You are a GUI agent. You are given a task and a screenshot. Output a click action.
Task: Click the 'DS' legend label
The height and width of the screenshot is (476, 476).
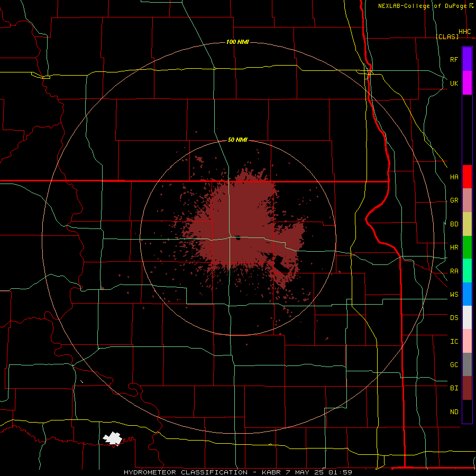(454, 318)
